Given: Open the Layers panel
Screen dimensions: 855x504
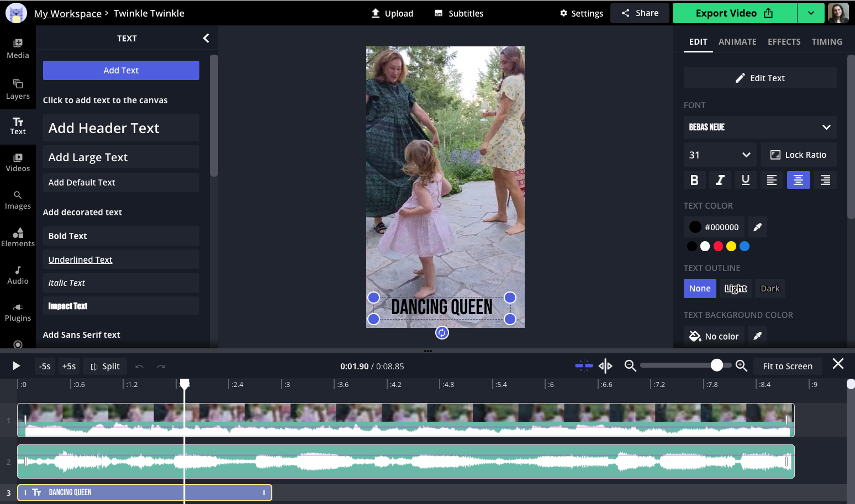Looking at the screenshot, I should tap(18, 89).
